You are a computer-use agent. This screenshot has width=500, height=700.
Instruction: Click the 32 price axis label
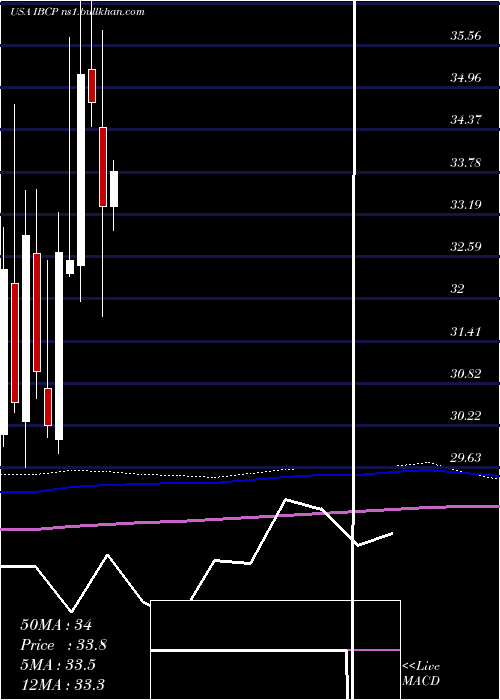click(457, 289)
